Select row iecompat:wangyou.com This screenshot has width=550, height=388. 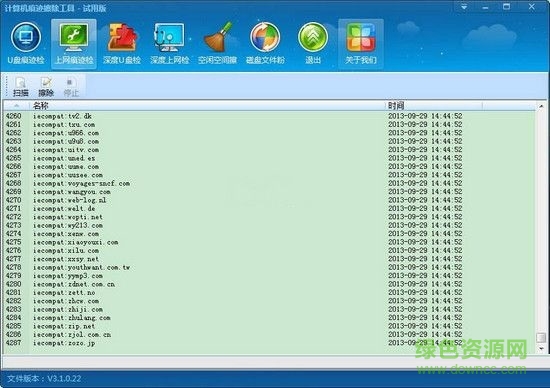tap(269, 192)
